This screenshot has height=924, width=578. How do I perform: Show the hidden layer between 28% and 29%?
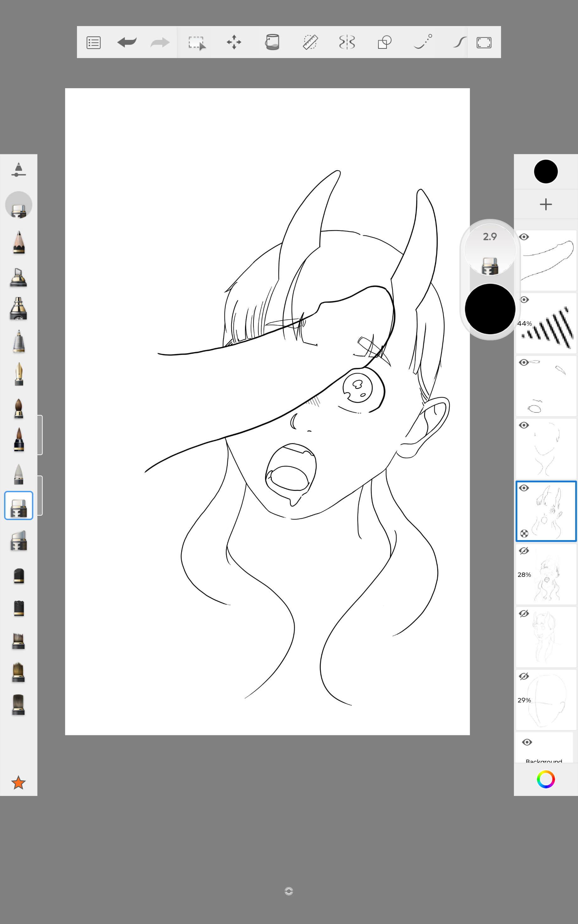[x=524, y=614]
